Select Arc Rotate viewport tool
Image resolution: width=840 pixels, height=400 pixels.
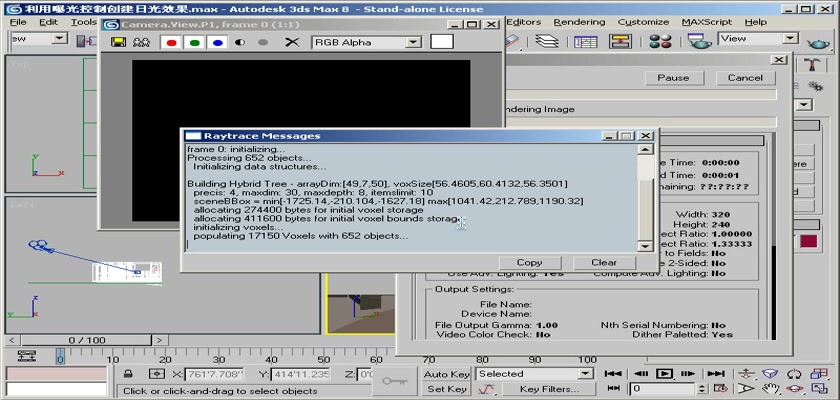point(794,388)
